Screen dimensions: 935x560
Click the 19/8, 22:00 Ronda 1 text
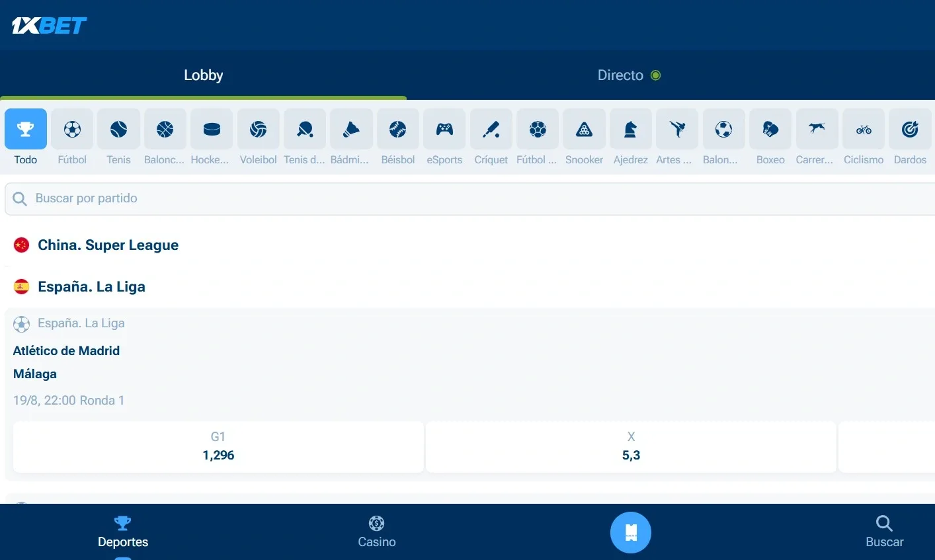coord(69,400)
